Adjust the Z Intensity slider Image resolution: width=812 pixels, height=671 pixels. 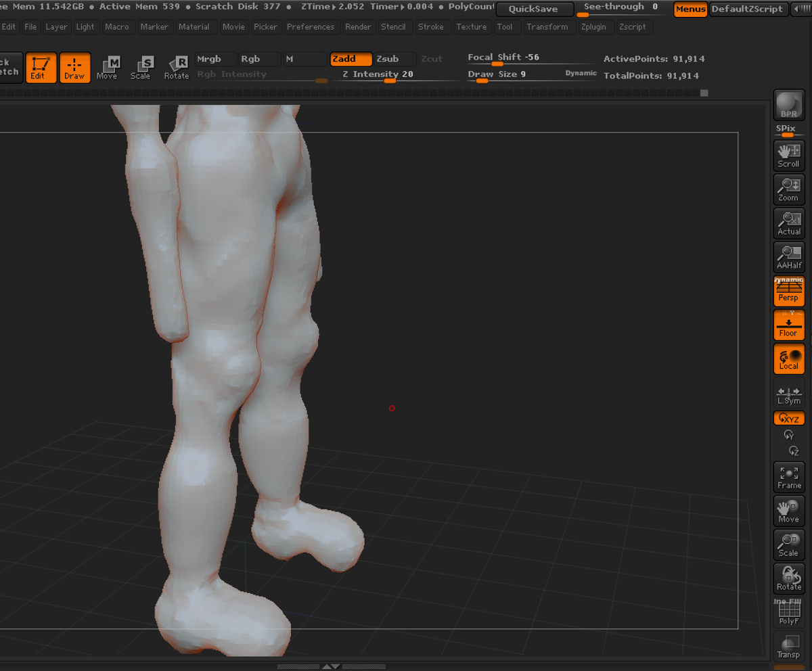pyautogui.click(x=390, y=75)
